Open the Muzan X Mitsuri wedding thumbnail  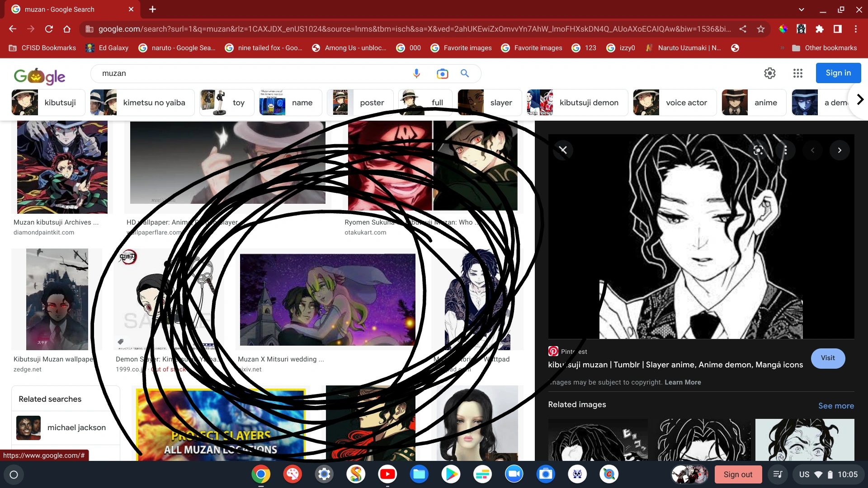[327, 300]
